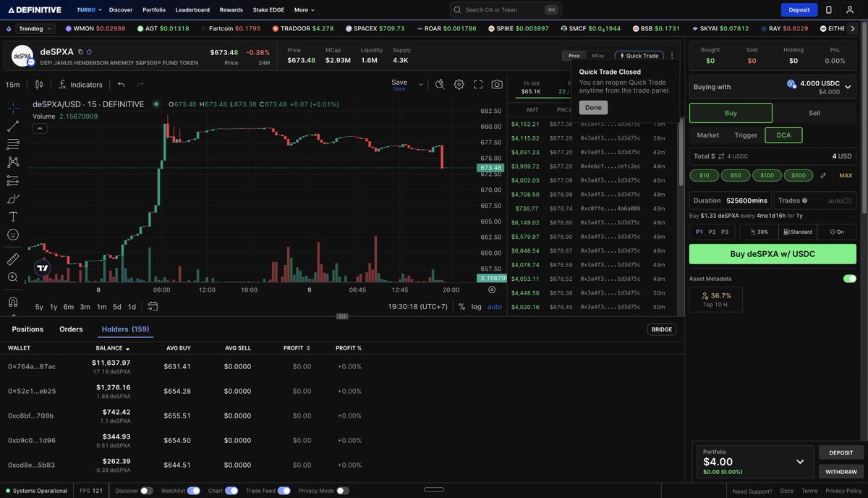Click the Buy deSPXA w/ USDC button
Screen dimensions: 868x498
pyautogui.click(x=773, y=254)
